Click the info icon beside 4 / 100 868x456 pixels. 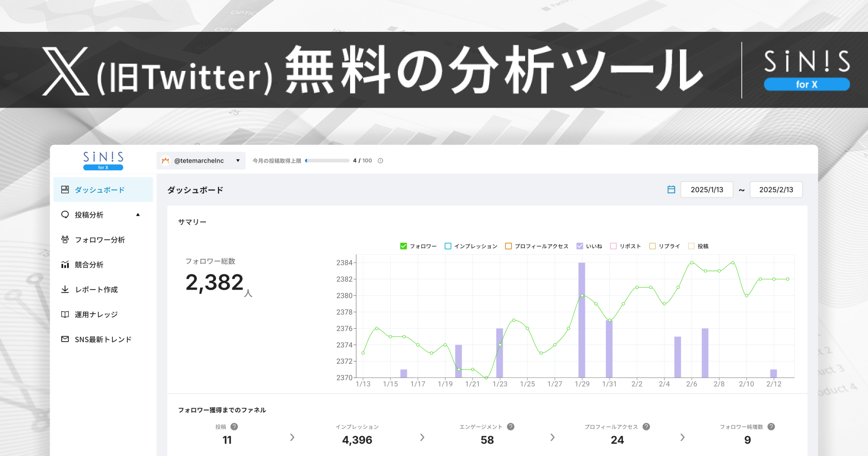[x=380, y=161]
